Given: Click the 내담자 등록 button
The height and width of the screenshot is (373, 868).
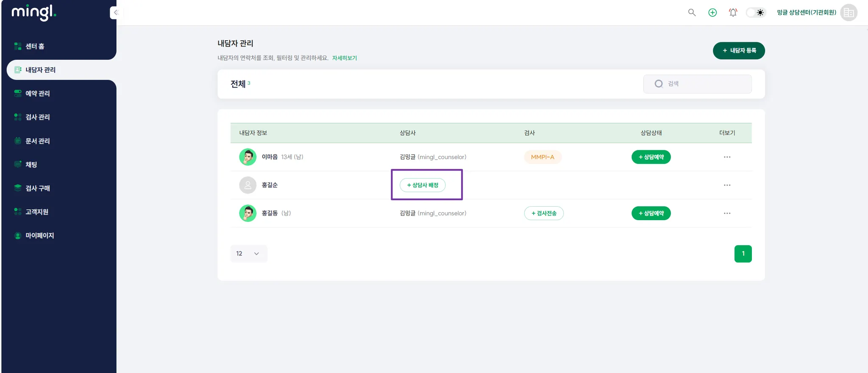Looking at the screenshot, I should pyautogui.click(x=739, y=51).
